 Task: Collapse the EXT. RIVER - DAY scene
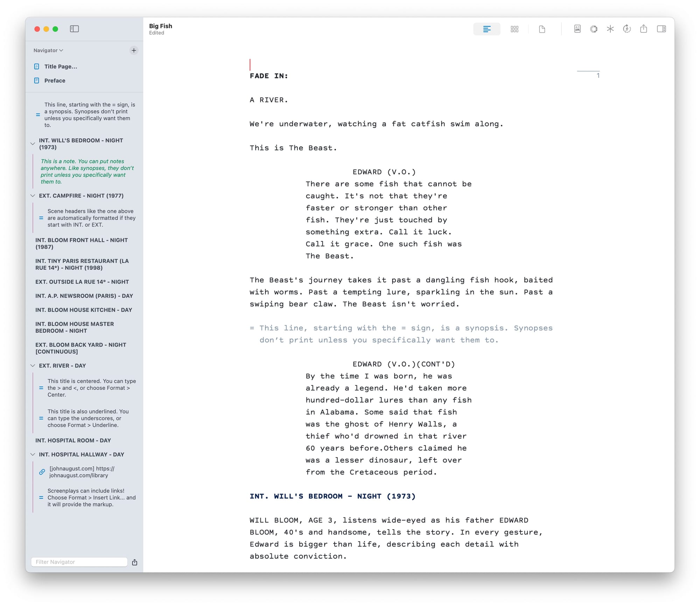coord(33,366)
